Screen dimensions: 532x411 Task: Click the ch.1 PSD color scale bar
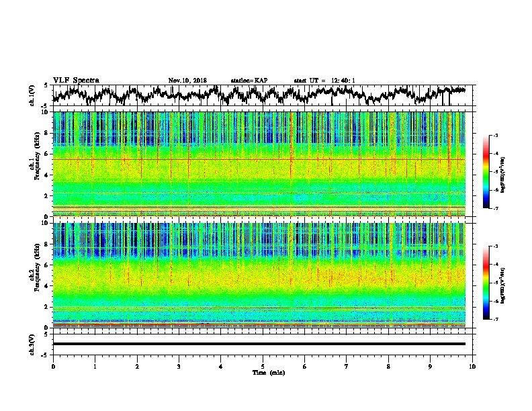tap(486, 172)
